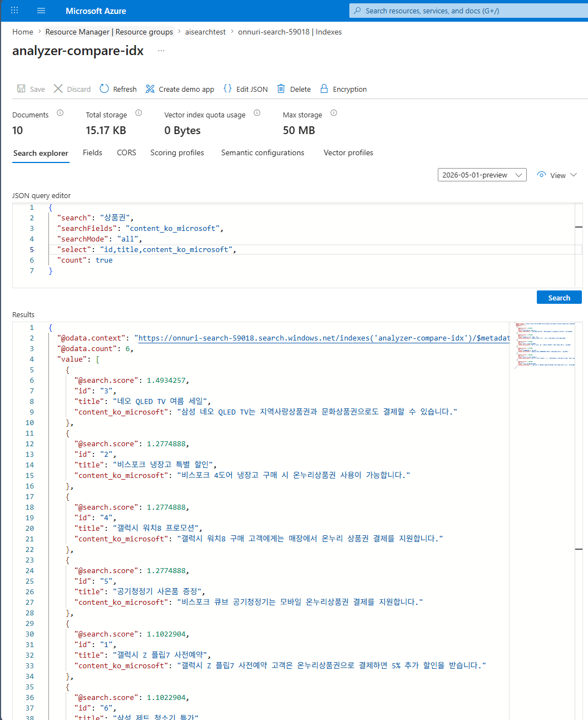Open the hamburger portal menu
588x720 pixels.
[41, 11]
